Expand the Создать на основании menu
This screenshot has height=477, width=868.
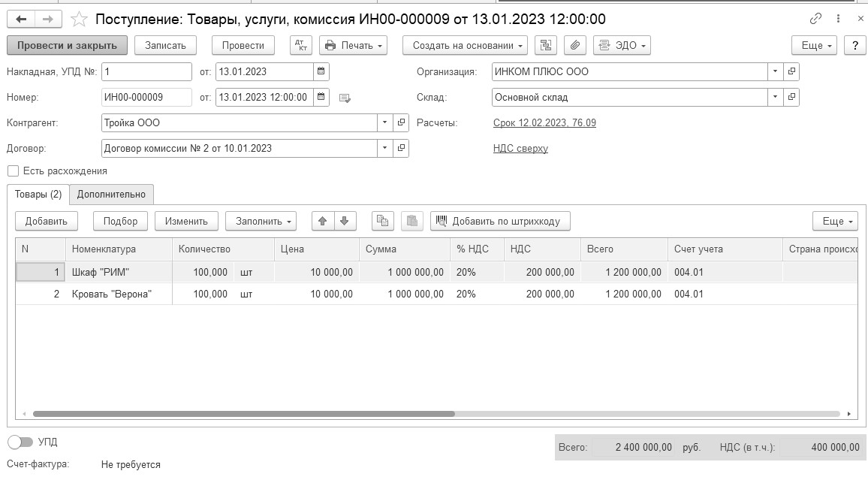(x=465, y=45)
